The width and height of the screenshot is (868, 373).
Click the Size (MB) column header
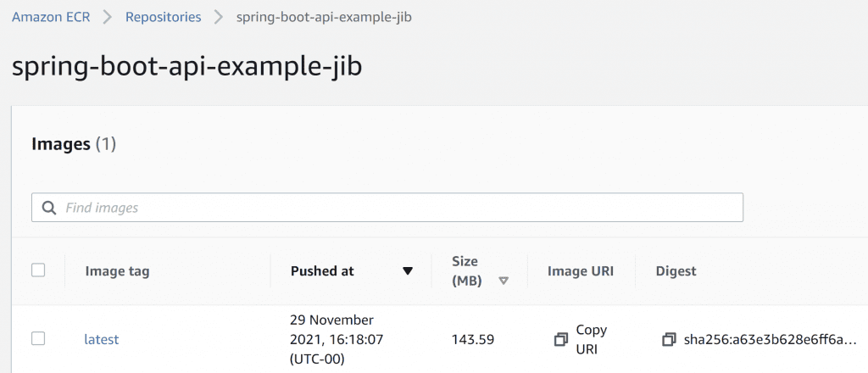pyautogui.click(x=465, y=271)
